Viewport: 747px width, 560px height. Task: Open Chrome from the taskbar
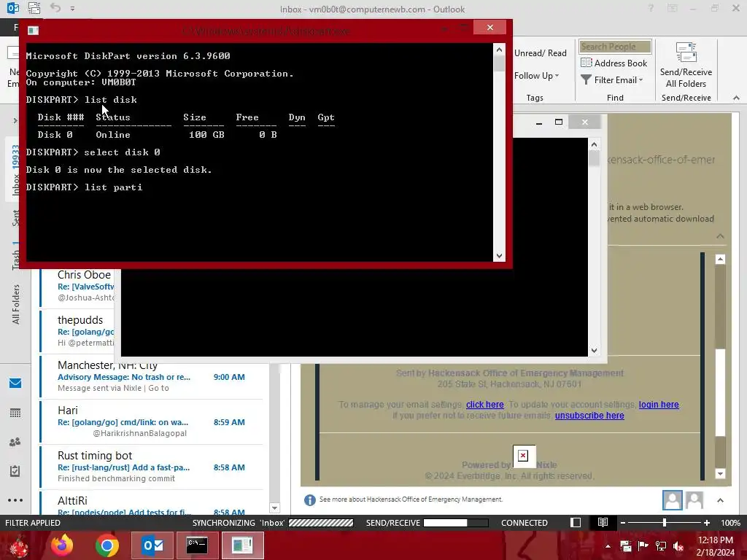pyautogui.click(x=107, y=545)
